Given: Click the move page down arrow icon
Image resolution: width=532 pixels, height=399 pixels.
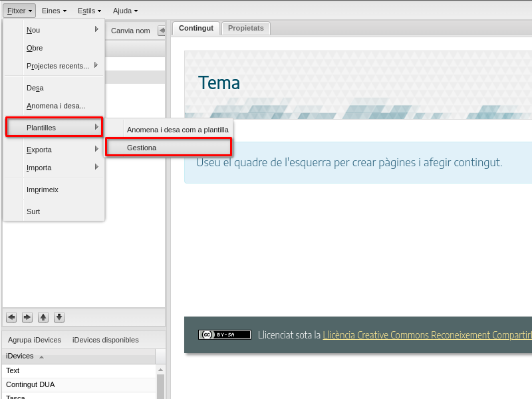Looking at the screenshot, I should [x=59, y=317].
